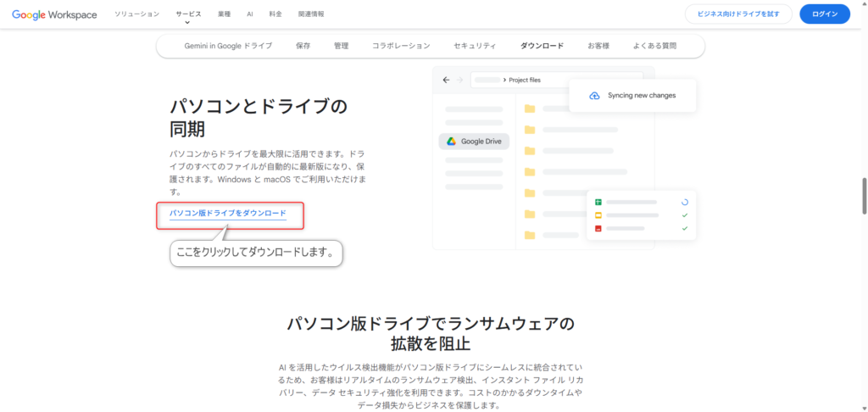Click the red file icon in the sync list
The height and width of the screenshot is (412, 868).
[x=598, y=229]
